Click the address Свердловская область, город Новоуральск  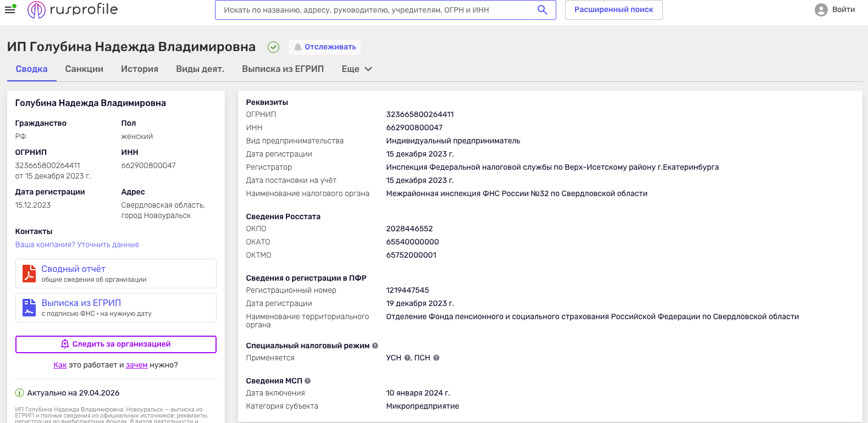click(x=163, y=210)
